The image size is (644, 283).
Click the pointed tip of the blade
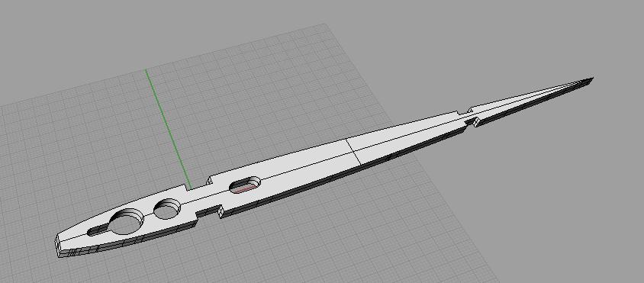point(590,79)
